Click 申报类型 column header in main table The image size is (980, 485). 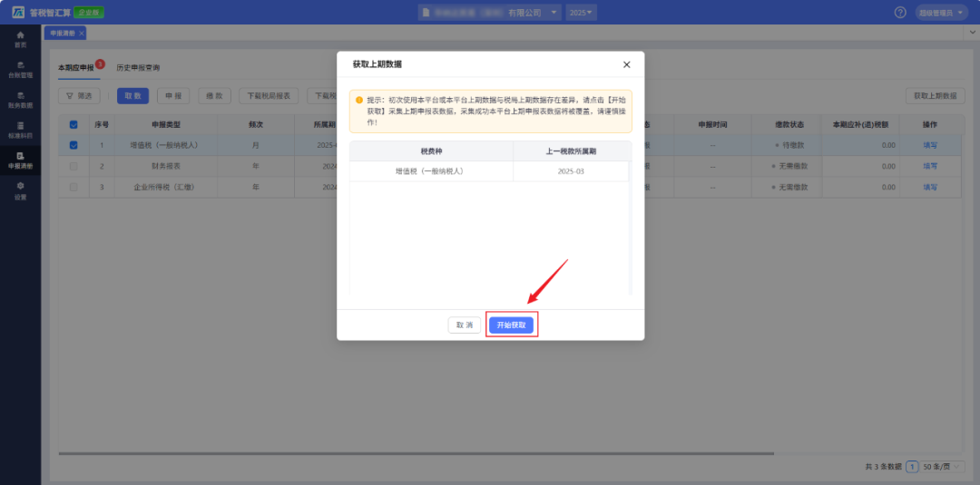(166, 124)
